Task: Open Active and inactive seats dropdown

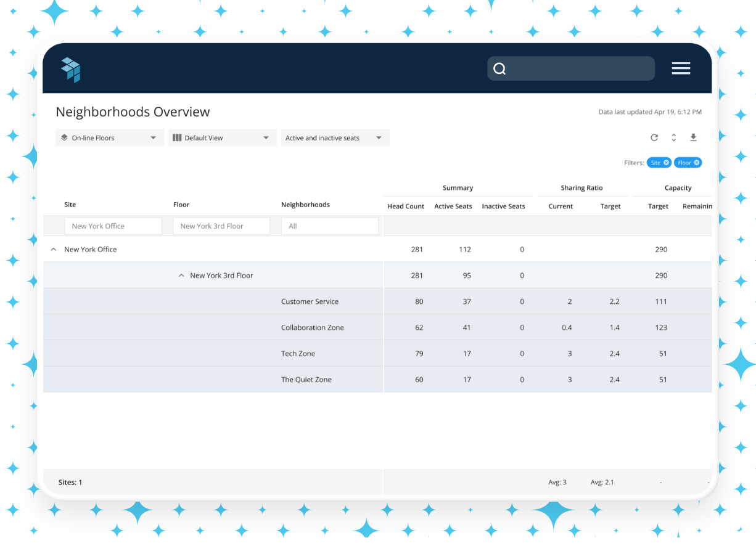Action: (x=335, y=137)
